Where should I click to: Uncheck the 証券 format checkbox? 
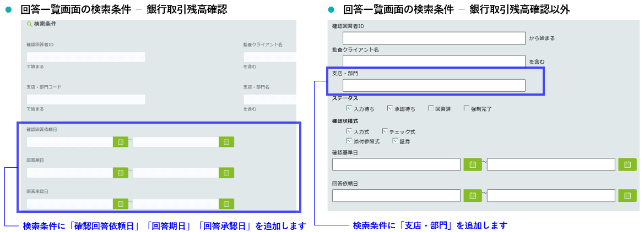[394, 141]
